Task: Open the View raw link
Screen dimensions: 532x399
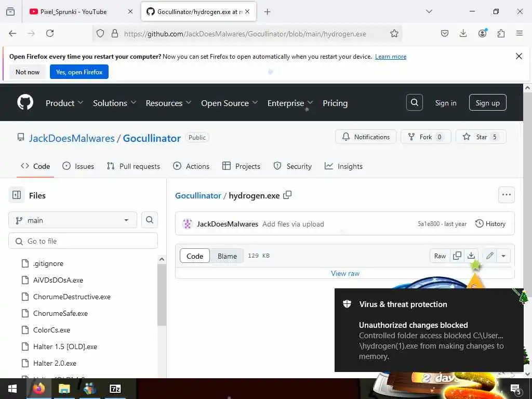Action: (x=345, y=273)
